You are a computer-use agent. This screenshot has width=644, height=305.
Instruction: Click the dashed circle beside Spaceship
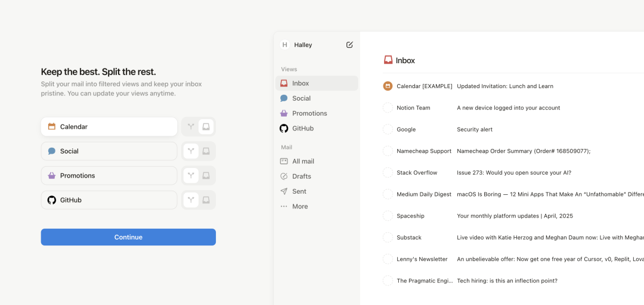click(388, 216)
